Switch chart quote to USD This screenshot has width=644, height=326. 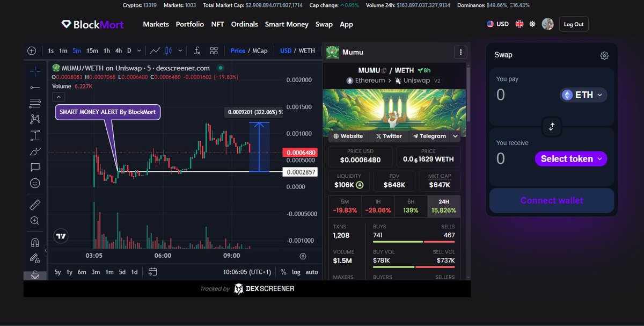(286, 50)
